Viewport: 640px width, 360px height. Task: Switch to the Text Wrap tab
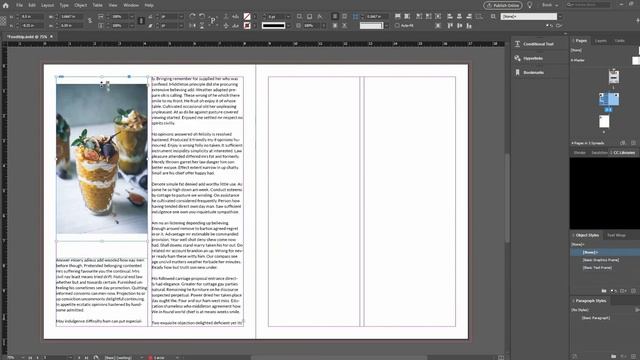click(x=616, y=236)
